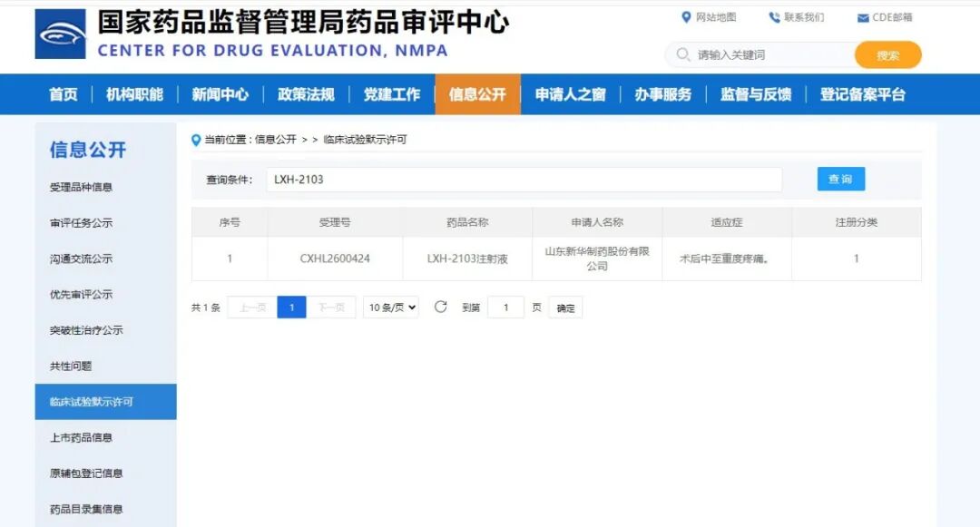The width and height of the screenshot is (980, 527).
Task: Click the 序号 column header
Action: pos(230,222)
